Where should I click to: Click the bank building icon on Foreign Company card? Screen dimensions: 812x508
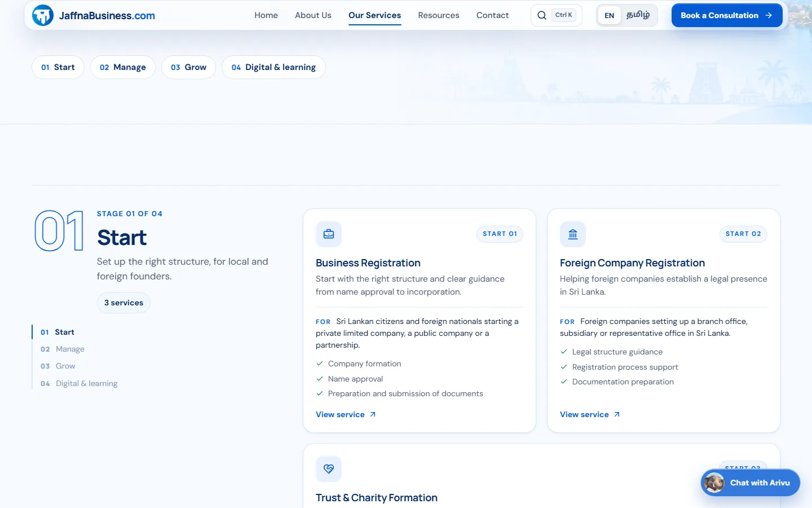pos(573,234)
